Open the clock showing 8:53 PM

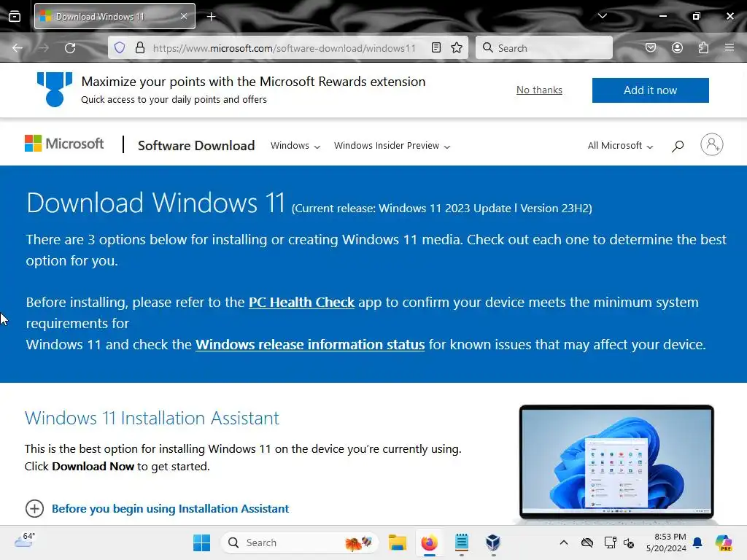666,542
